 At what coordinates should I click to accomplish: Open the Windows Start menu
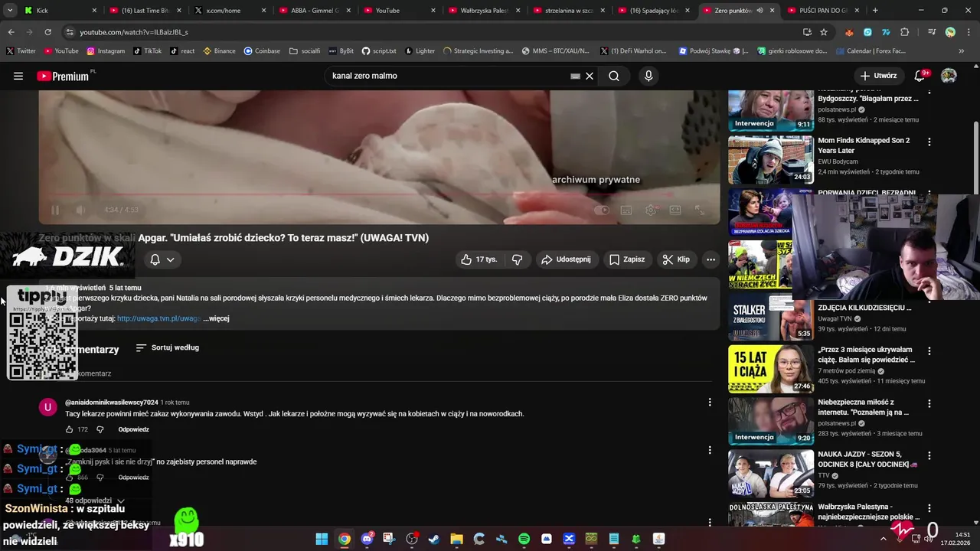tap(322, 539)
